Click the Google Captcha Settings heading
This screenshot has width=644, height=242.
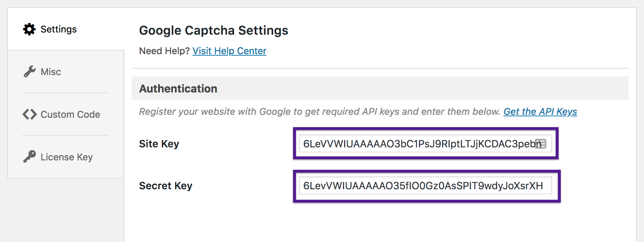coord(213,30)
